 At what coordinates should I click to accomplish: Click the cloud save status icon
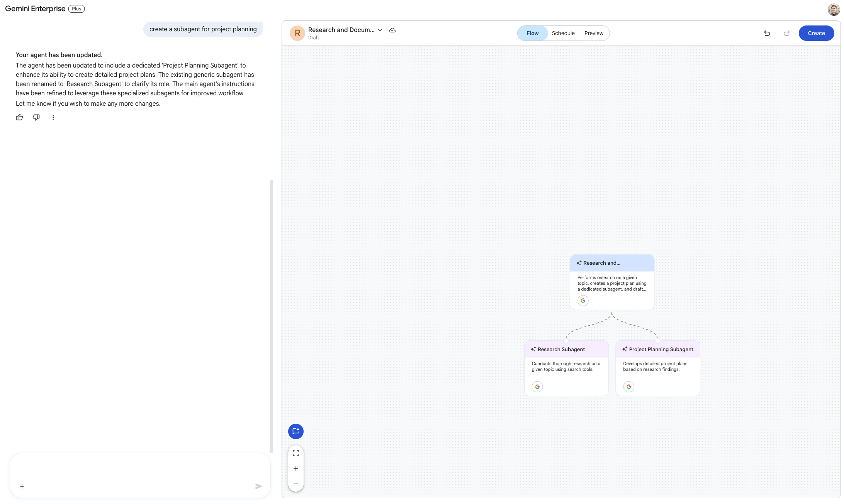click(392, 30)
